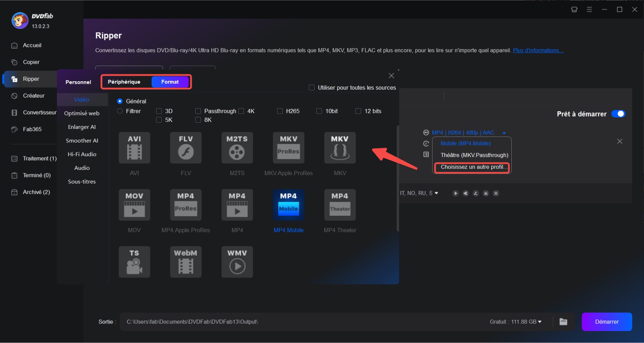Image resolution: width=644 pixels, height=343 pixels.
Task: Select the MOV format icon
Action: pos(134,205)
